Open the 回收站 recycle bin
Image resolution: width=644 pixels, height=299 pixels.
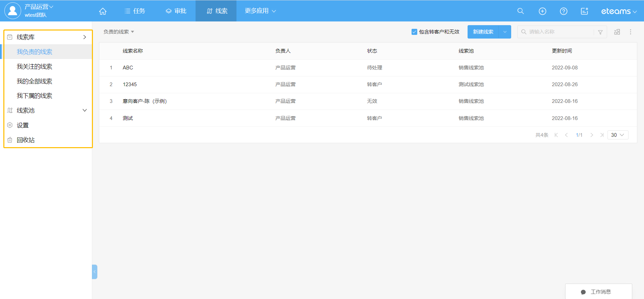point(25,140)
